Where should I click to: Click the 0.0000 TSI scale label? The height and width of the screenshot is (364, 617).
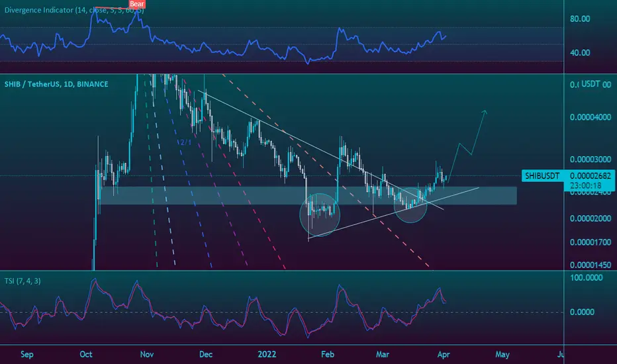click(582, 312)
